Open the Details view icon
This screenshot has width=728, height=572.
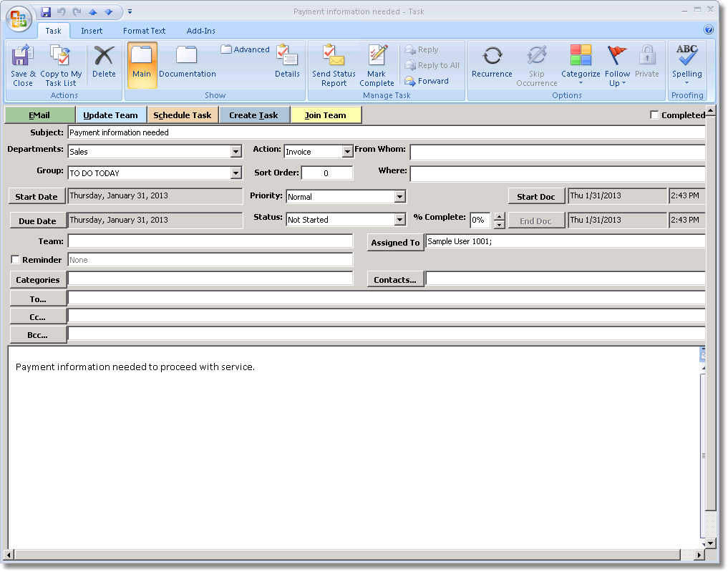point(287,56)
